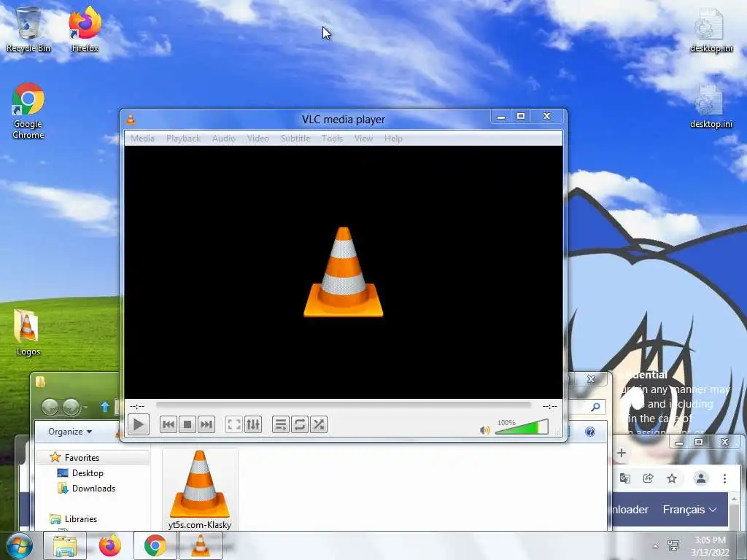Open the Chrome three-dot menu

tap(724, 478)
